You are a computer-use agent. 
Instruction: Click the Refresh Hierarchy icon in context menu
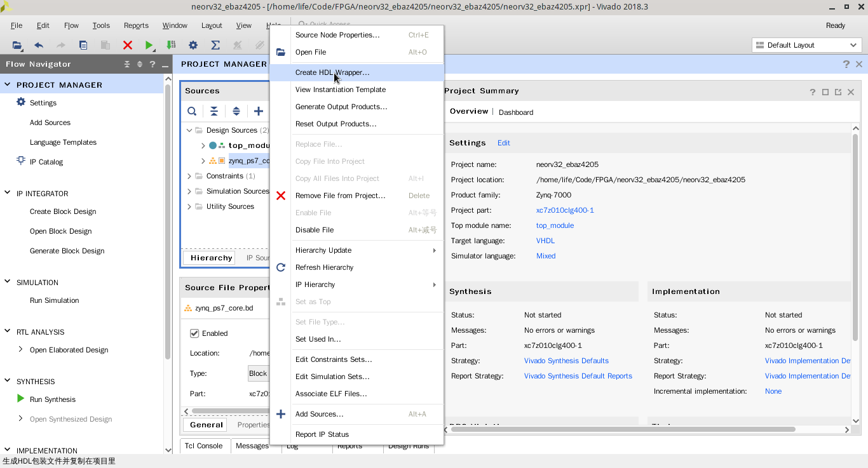(281, 267)
